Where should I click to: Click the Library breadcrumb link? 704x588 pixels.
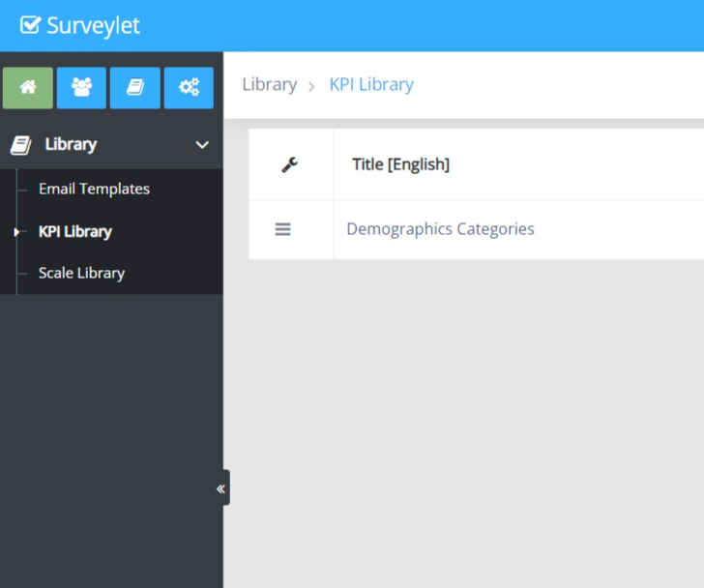269,84
